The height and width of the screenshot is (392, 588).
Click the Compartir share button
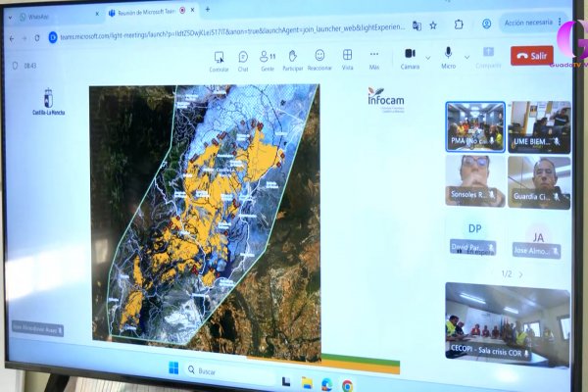click(488, 58)
